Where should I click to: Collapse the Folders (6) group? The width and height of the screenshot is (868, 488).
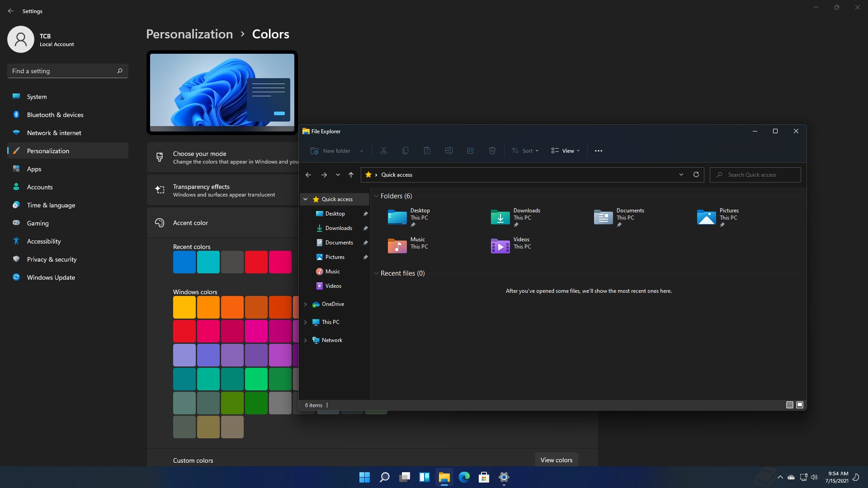point(376,196)
